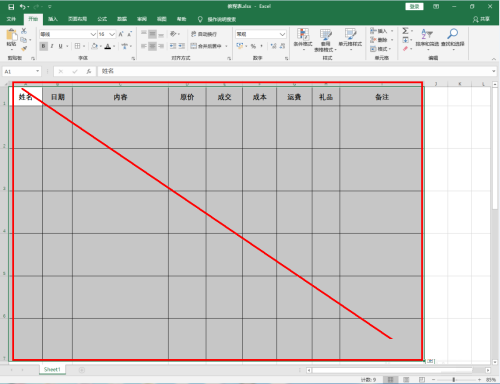Screen dimensions: 500x384
Task: Toggle left align text button
Action: [x=144, y=46]
